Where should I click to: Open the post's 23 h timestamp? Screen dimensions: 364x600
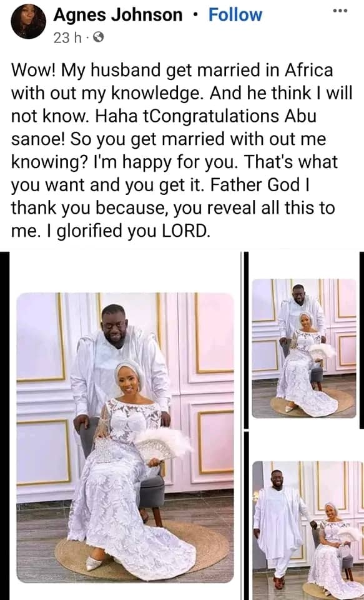click(67, 37)
